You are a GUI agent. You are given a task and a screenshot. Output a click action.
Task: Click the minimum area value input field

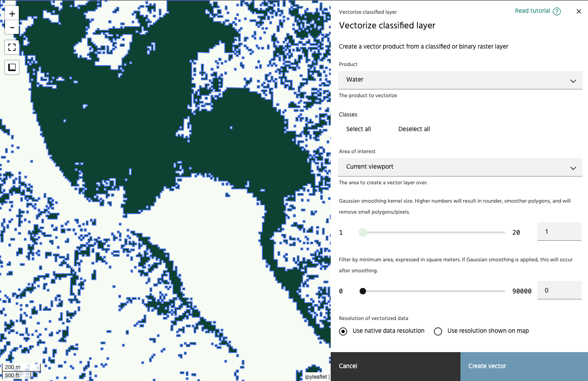pos(560,291)
